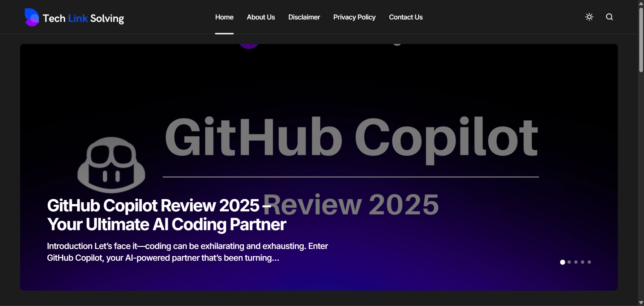Image resolution: width=644 pixels, height=306 pixels.
Task: Jump to the third slide dot
Action: coord(576,262)
